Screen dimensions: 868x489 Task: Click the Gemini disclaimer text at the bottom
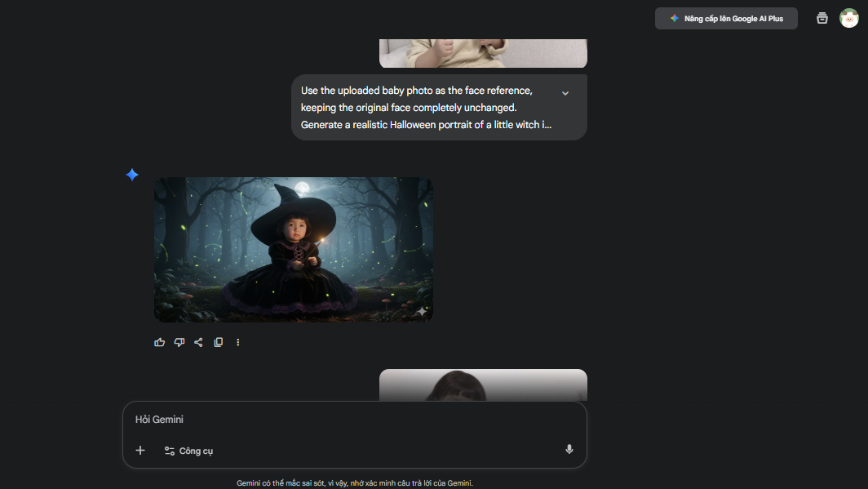pyautogui.click(x=355, y=483)
